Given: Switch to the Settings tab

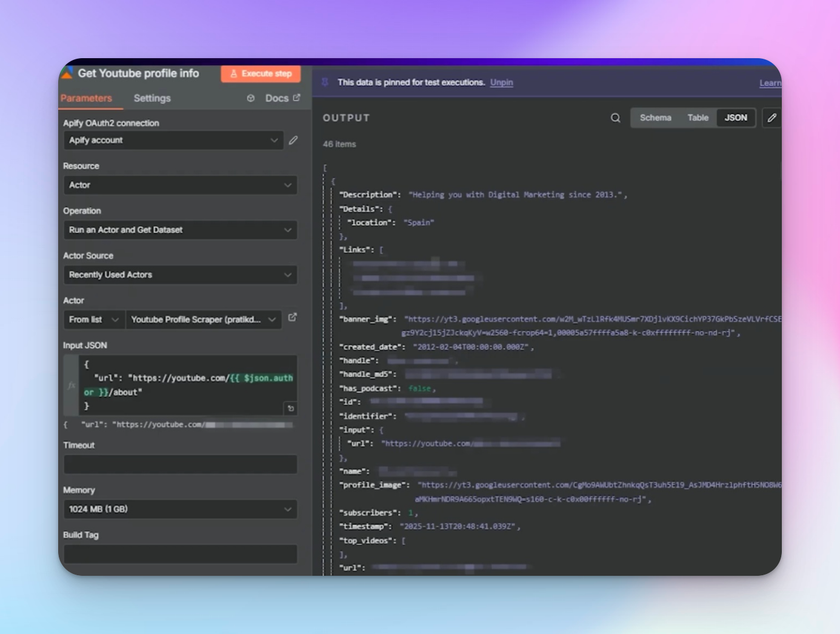Looking at the screenshot, I should click(152, 98).
